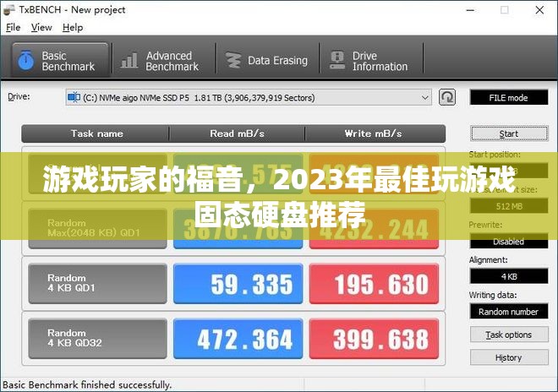Click the bar chart Advanced Benchmark icon

129,61
